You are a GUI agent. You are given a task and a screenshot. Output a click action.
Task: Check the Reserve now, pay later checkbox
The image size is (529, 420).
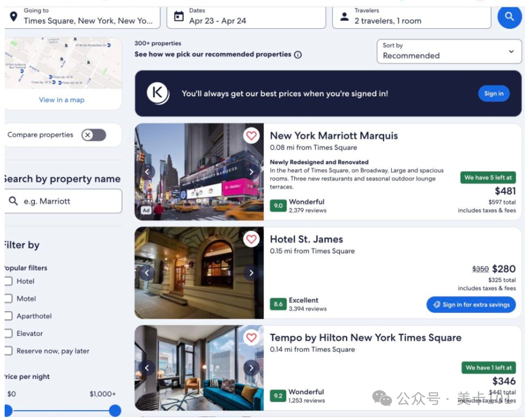8,351
